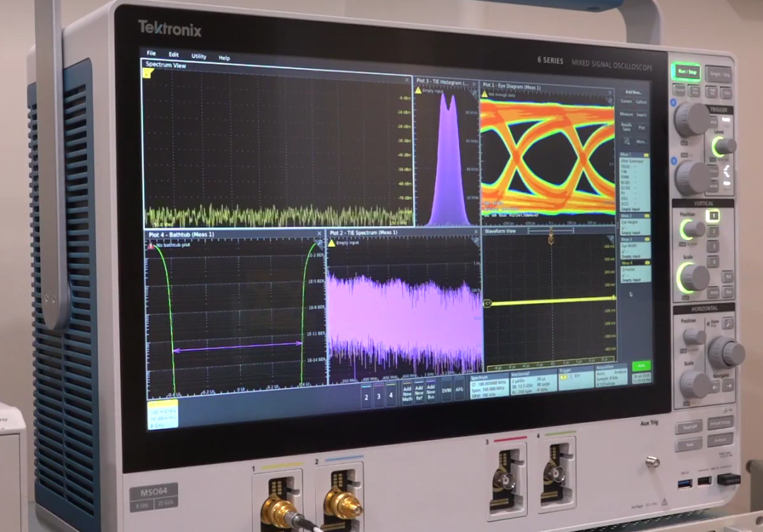Push the Ref front-panel button
Screen dimensions: 763x532
pyautogui.click(x=728, y=277)
